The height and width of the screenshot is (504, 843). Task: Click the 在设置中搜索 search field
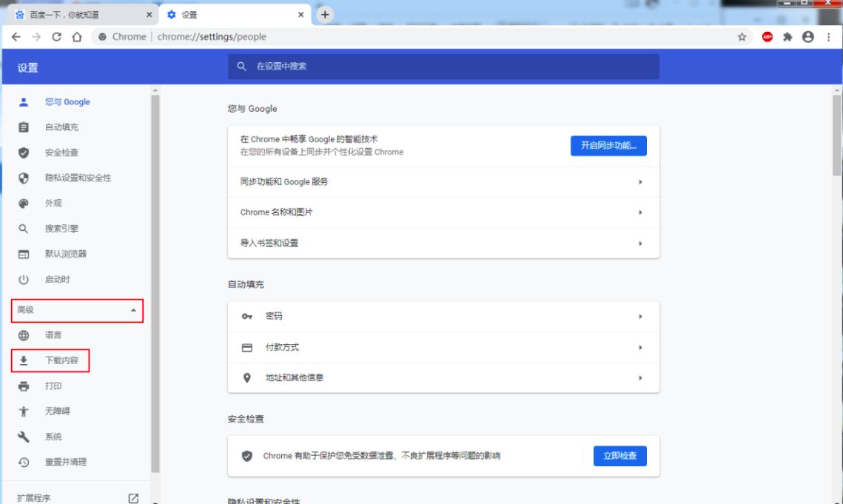[443, 66]
